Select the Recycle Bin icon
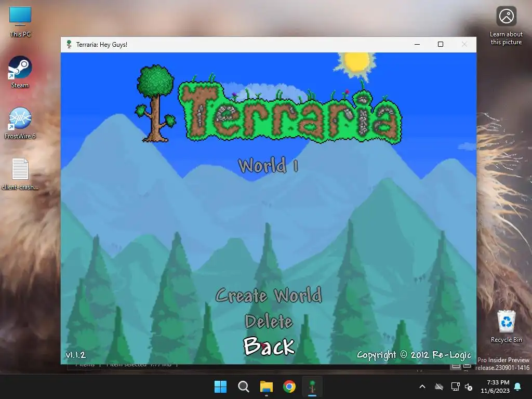 [x=506, y=326]
